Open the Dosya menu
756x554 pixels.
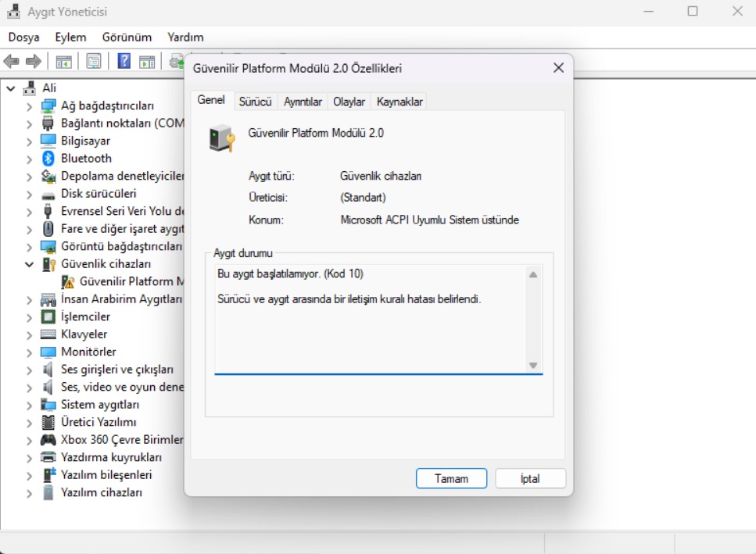coord(23,37)
